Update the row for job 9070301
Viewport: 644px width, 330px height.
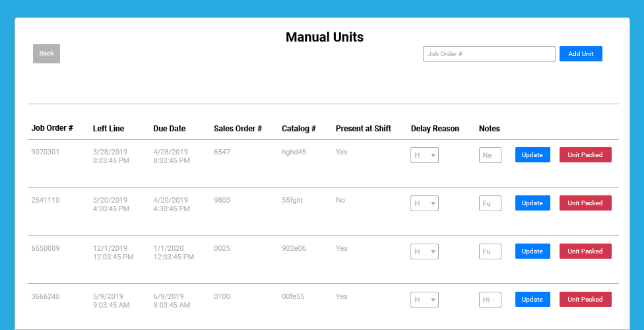(532, 155)
